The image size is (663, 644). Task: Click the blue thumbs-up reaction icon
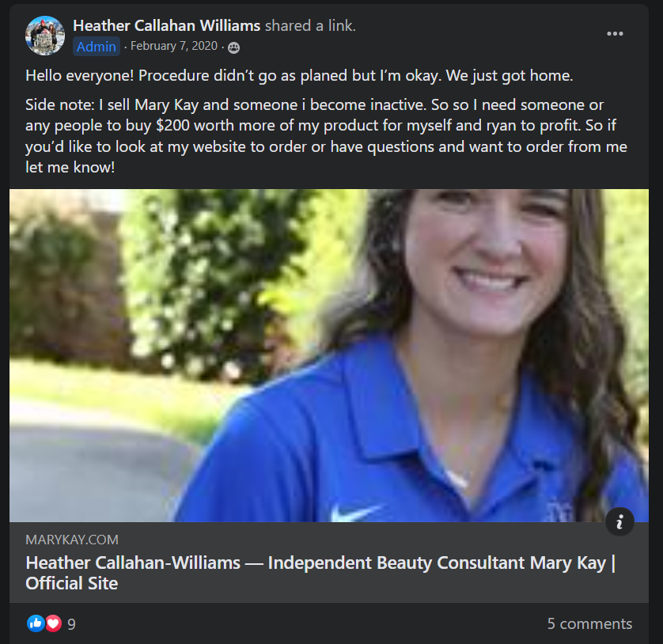[36, 623]
